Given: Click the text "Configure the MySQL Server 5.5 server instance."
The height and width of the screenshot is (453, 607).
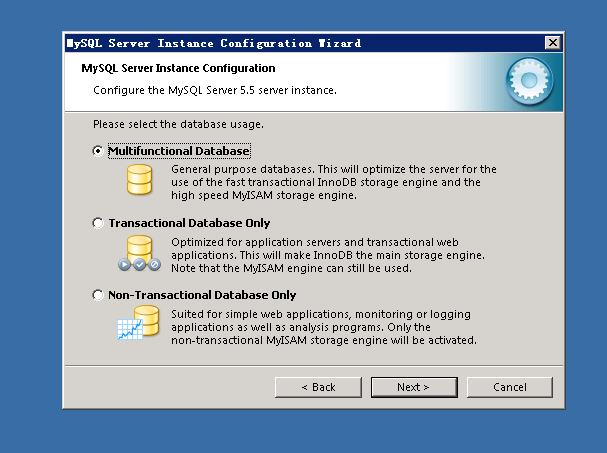Looking at the screenshot, I should tap(215, 90).
